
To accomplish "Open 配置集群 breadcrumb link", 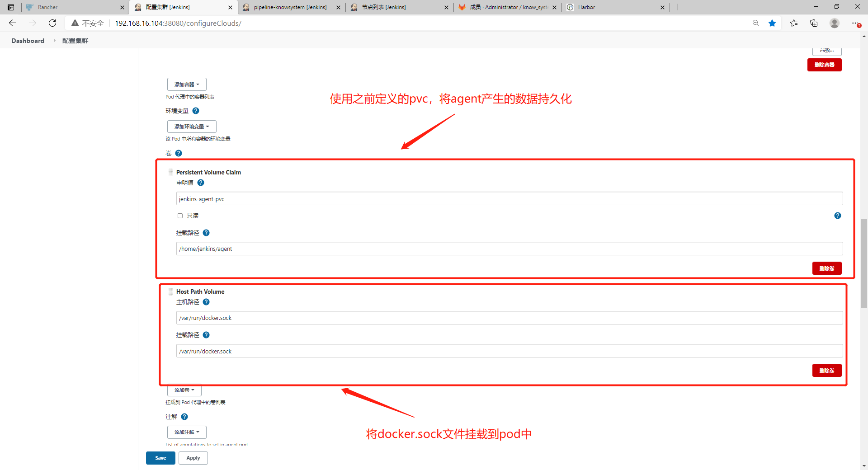I will (75, 41).
